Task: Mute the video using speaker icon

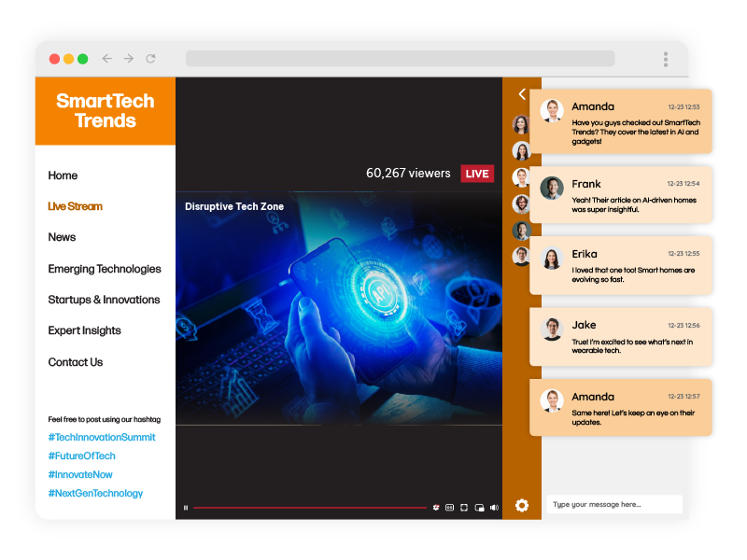Action: click(x=494, y=508)
